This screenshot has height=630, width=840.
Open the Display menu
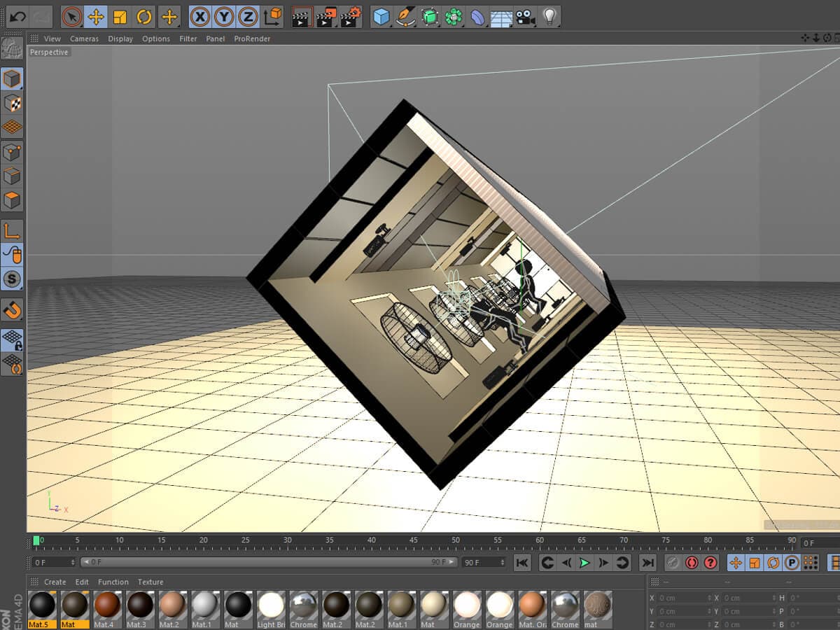click(x=120, y=38)
